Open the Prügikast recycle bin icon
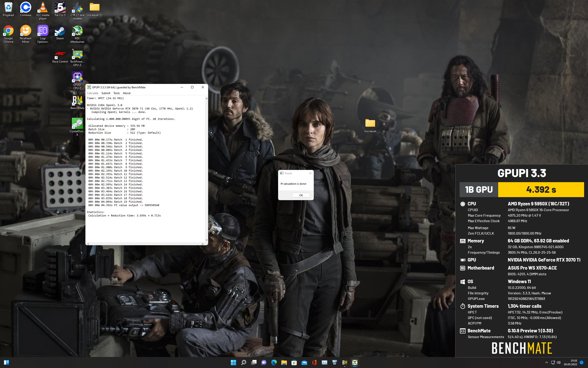The height and width of the screenshot is (368, 588). (x=8, y=9)
